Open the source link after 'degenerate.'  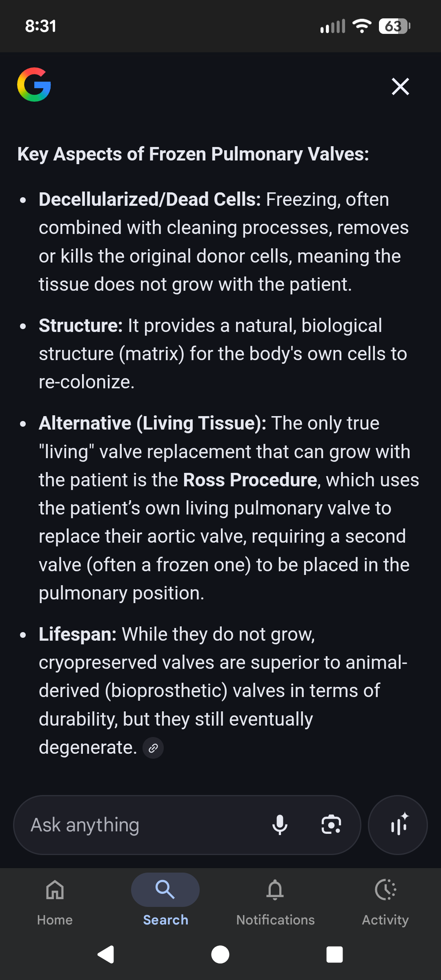[x=153, y=748]
